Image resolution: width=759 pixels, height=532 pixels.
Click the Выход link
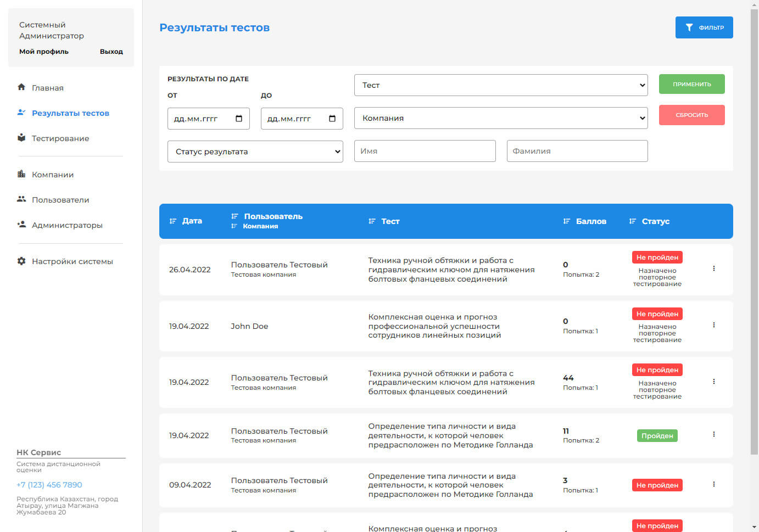click(111, 52)
